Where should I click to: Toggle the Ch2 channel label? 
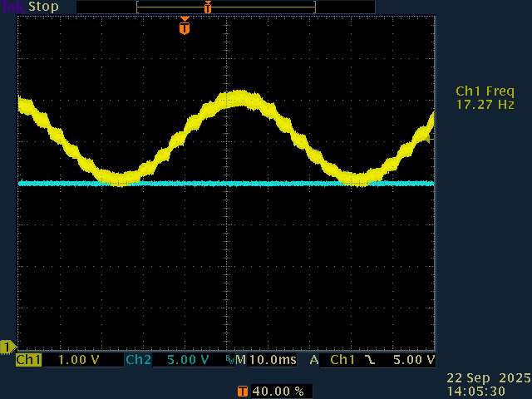[138, 360]
